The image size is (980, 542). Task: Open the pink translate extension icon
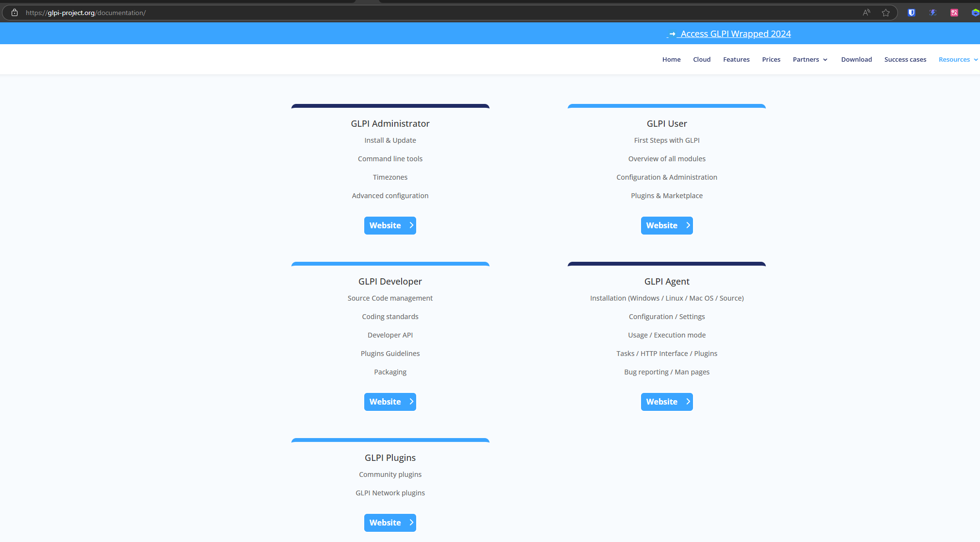coord(954,13)
